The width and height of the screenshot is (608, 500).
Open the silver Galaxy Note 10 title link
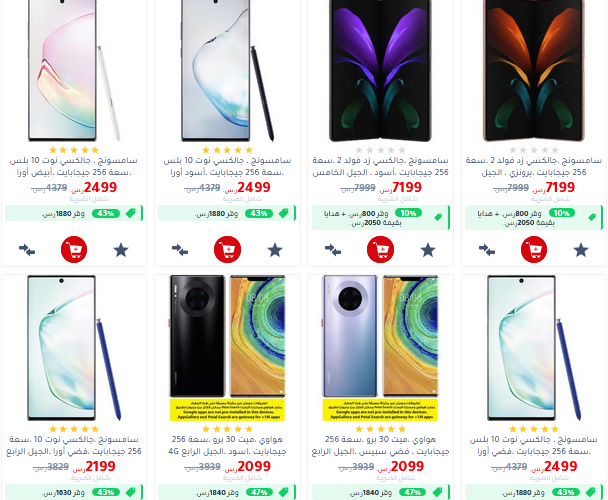click(x=74, y=445)
